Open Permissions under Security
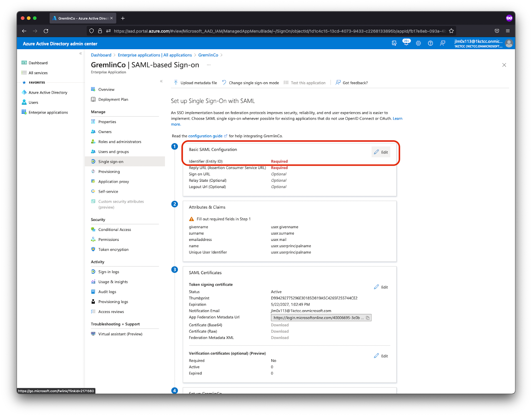This screenshot has height=416, width=532. point(108,240)
